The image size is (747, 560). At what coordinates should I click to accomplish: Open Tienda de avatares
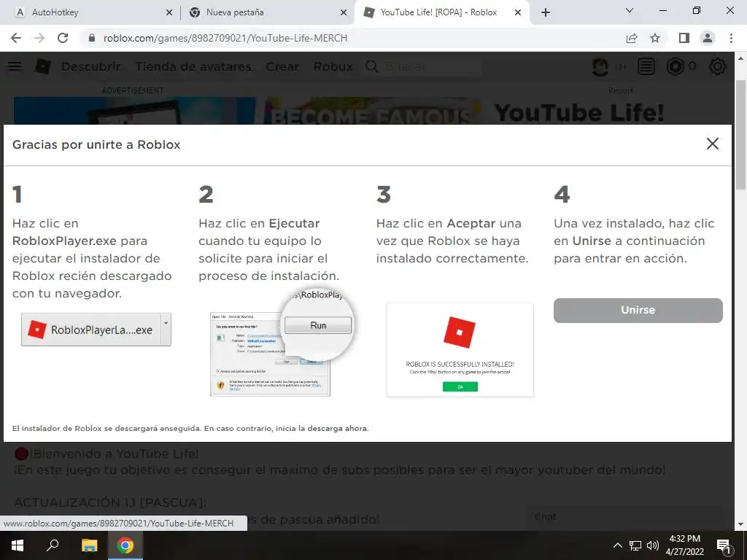pyautogui.click(x=193, y=66)
